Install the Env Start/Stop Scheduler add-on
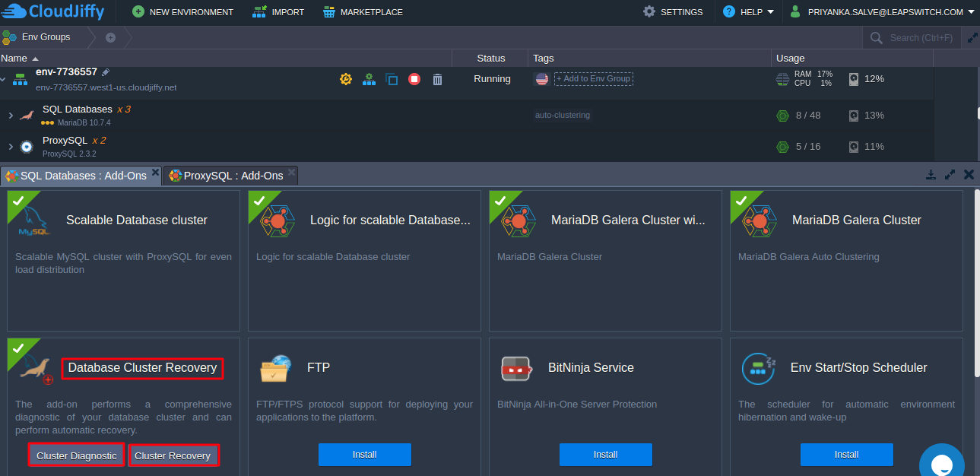 point(847,455)
